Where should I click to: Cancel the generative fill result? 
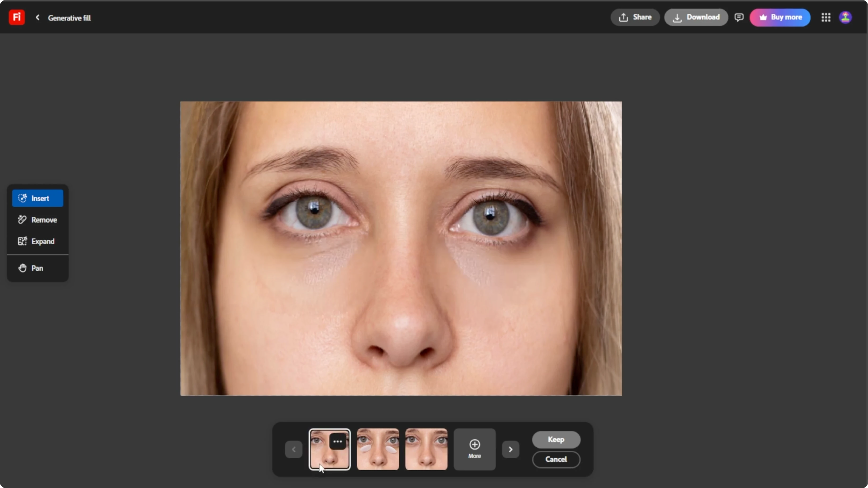(556, 459)
